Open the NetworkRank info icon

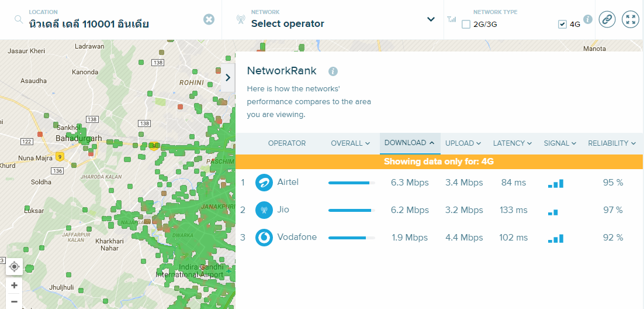(x=333, y=71)
